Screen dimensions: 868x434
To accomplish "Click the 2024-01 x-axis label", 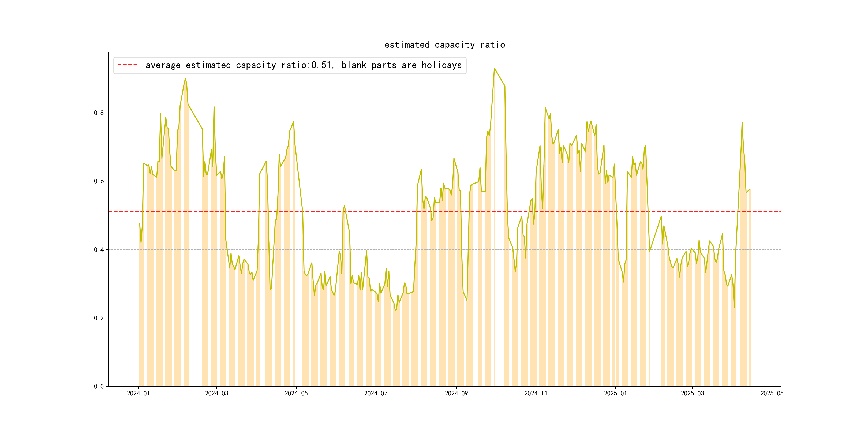I will click(138, 394).
